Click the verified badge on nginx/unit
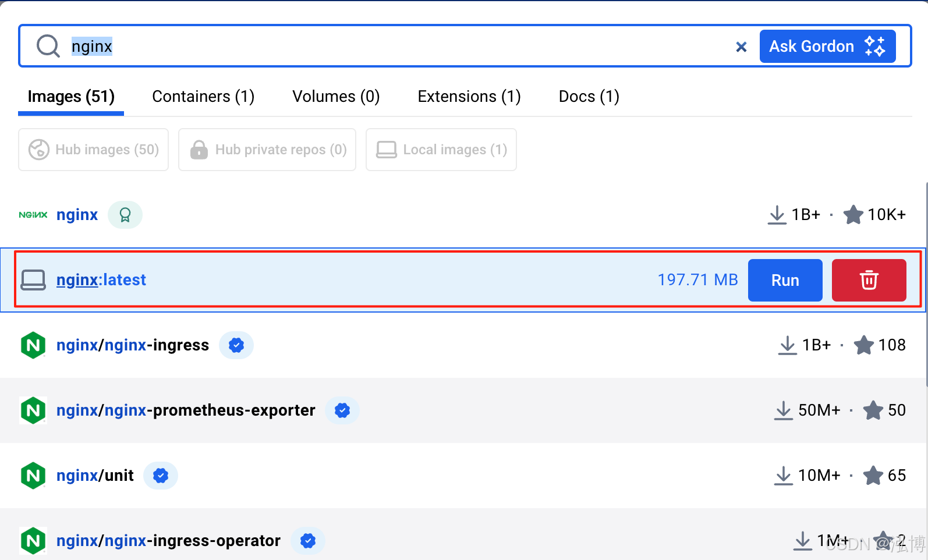Screen dimensions: 928x560 click(x=161, y=476)
